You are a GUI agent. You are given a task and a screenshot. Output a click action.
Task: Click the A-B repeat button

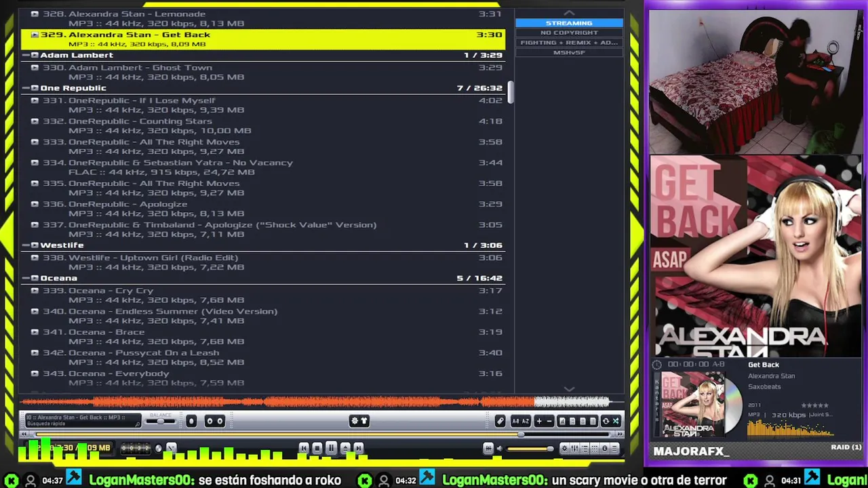click(515, 421)
